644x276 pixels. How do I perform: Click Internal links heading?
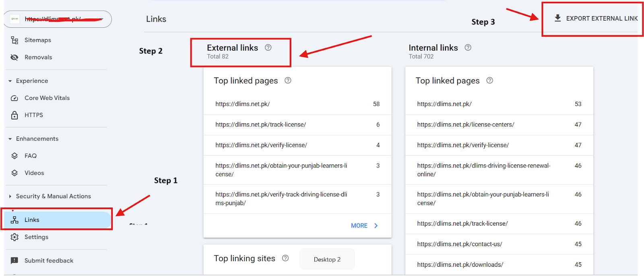pyautogui.click(x=433, y=48)
